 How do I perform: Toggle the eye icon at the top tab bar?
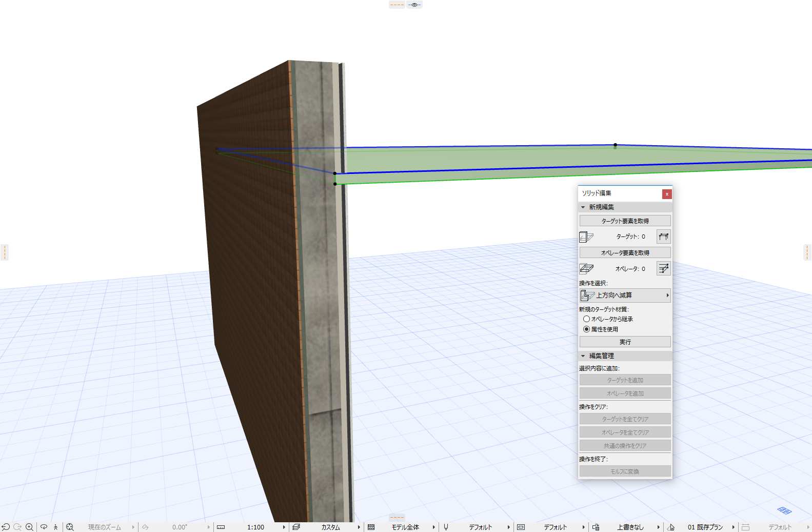pos(414,5)
